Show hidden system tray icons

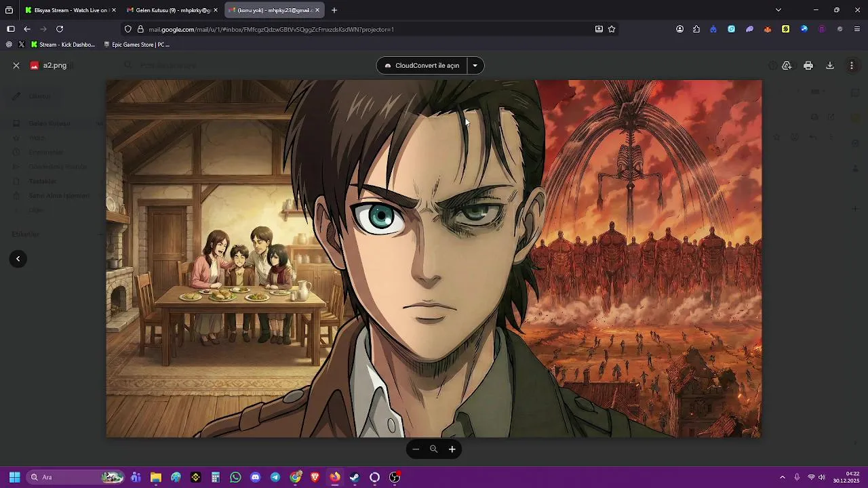(x=782, y=477)
